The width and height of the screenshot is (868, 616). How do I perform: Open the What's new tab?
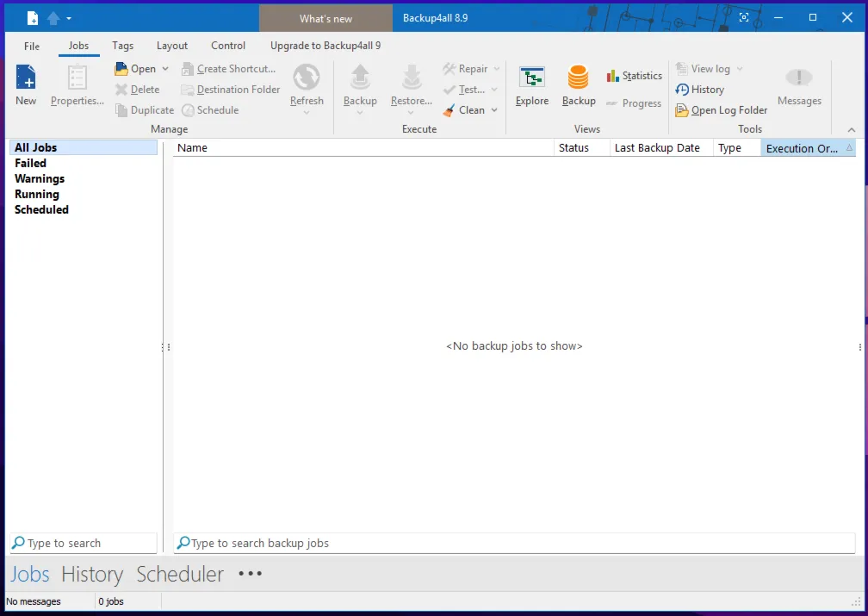[325, 19]
